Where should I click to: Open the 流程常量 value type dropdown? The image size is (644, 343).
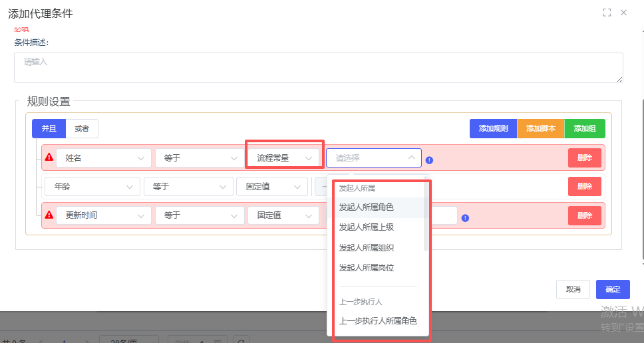pos(285,158)
